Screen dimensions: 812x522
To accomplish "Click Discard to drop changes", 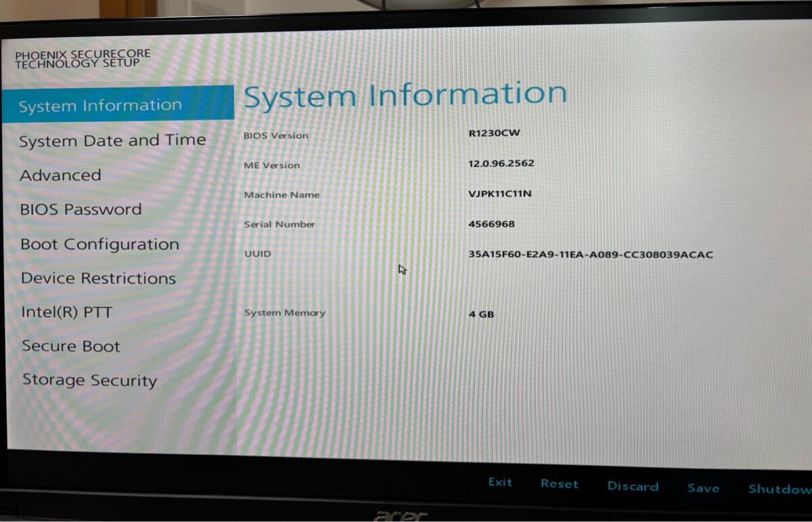I will pyautogui.click(x=633, y=486).
